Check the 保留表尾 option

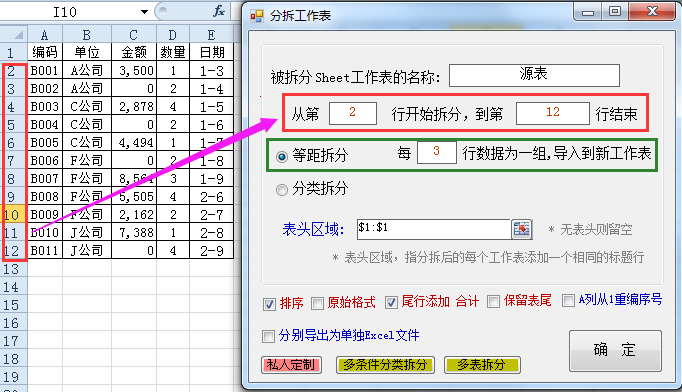pyautogui.click(x=493, y=301)
